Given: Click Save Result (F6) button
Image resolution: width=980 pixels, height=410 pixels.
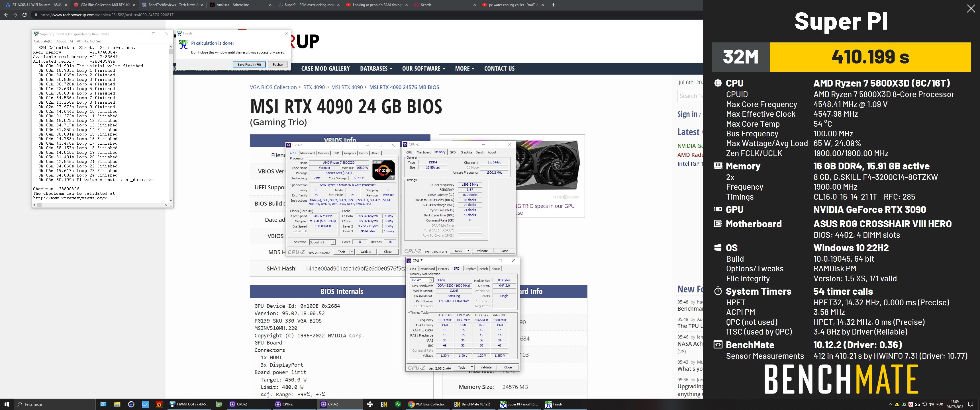Looking at the screenshot, I should coord(249,65).
